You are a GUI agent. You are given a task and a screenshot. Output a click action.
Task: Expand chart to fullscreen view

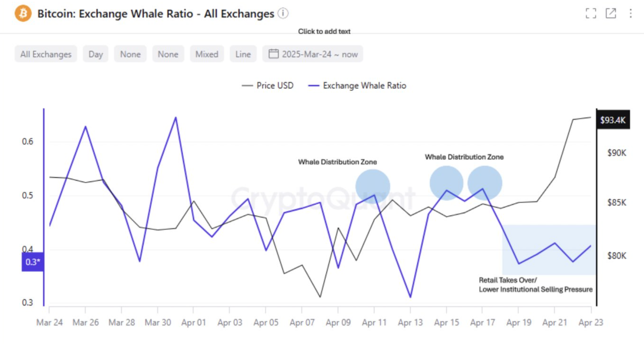click(x=591, y=13)
